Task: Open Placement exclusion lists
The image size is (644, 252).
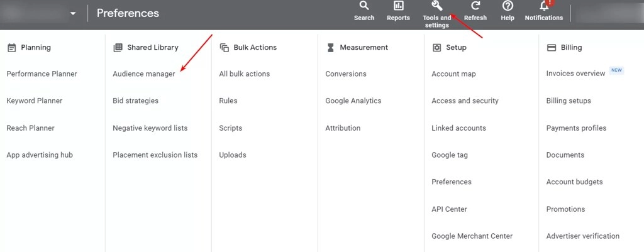Action: (x=155, y=155)
